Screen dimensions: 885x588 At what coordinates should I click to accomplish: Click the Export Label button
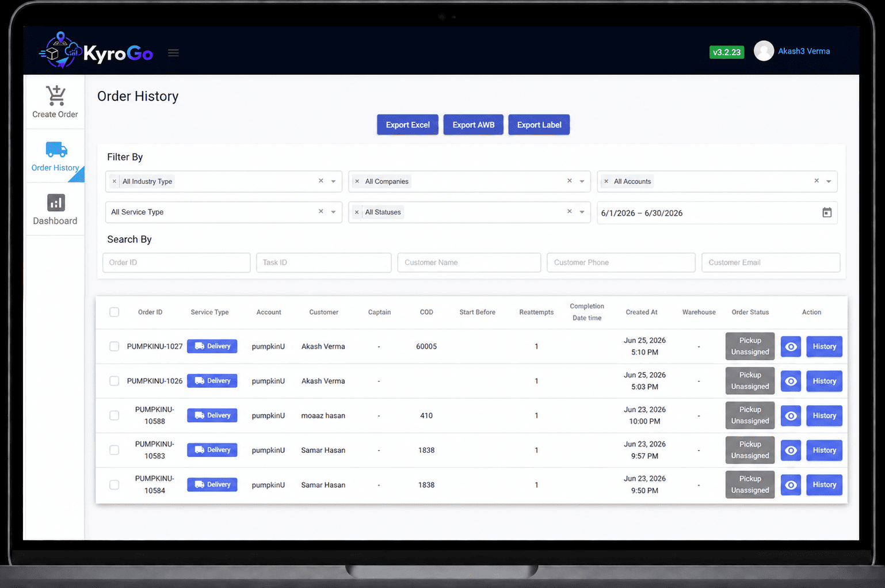(539, 125)
